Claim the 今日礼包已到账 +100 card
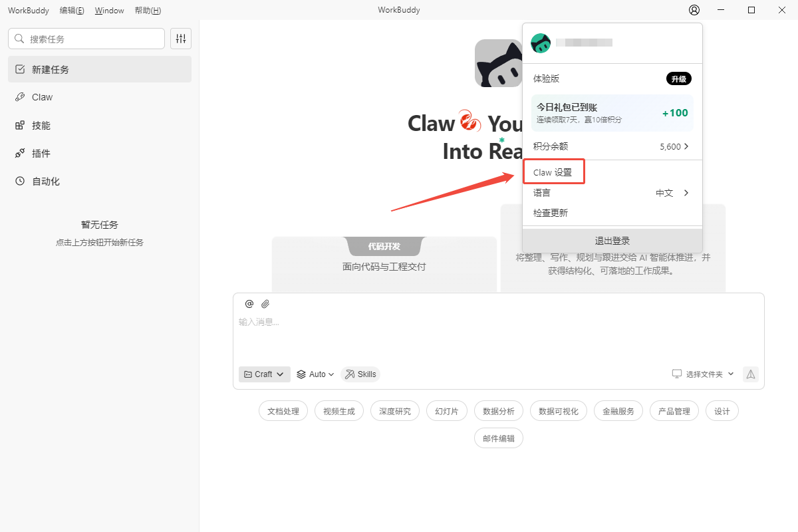798x532 pixels. [612, 112]
